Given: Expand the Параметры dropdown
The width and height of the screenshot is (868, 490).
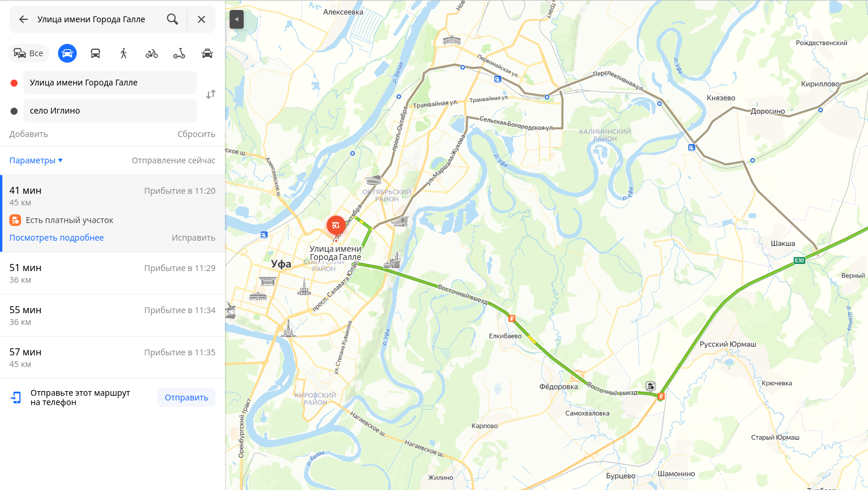Looking at the screenshot, I should click(36, 160).
